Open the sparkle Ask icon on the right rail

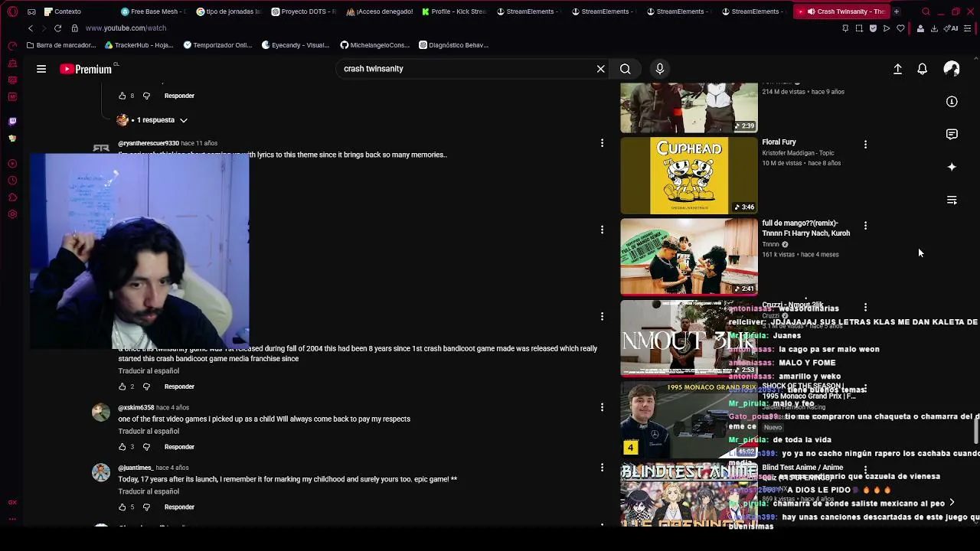[x=952, y=167]
